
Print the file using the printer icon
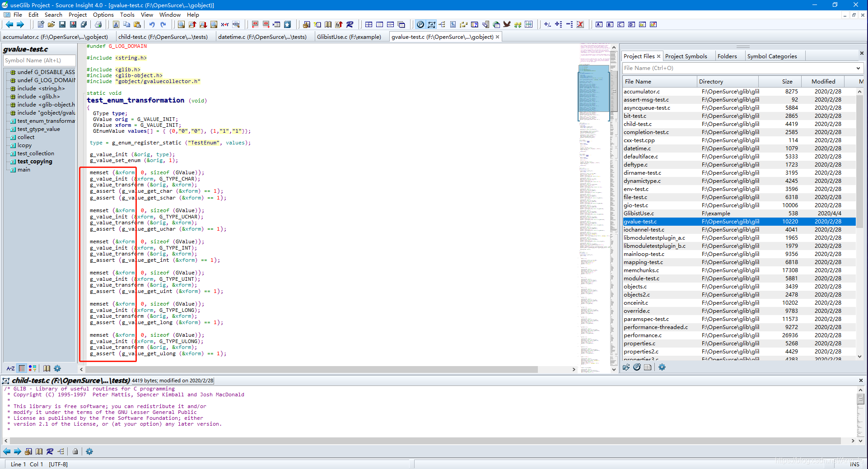[x=98, y=24]
